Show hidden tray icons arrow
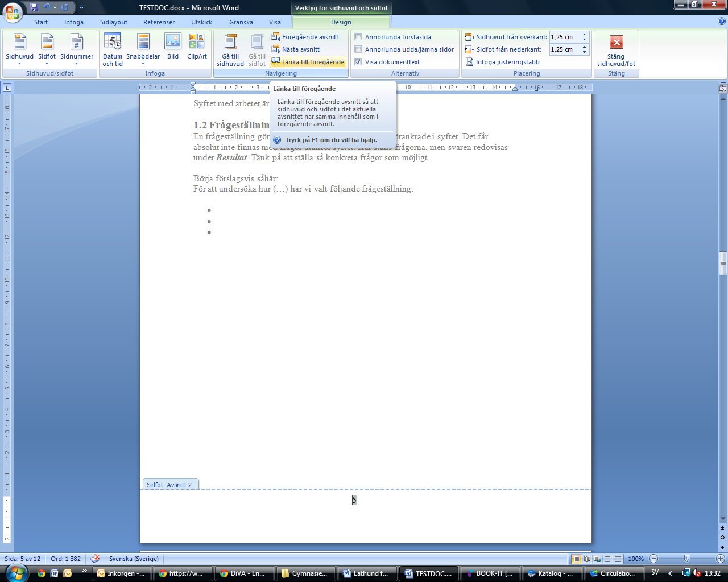 click(x=670, y=573)
